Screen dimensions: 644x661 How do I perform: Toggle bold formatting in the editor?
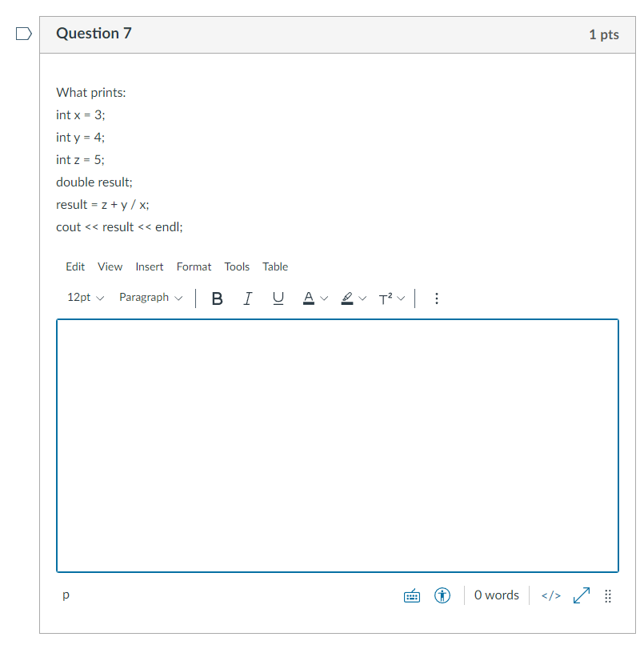pyautogui.click(x=217, y=298)
